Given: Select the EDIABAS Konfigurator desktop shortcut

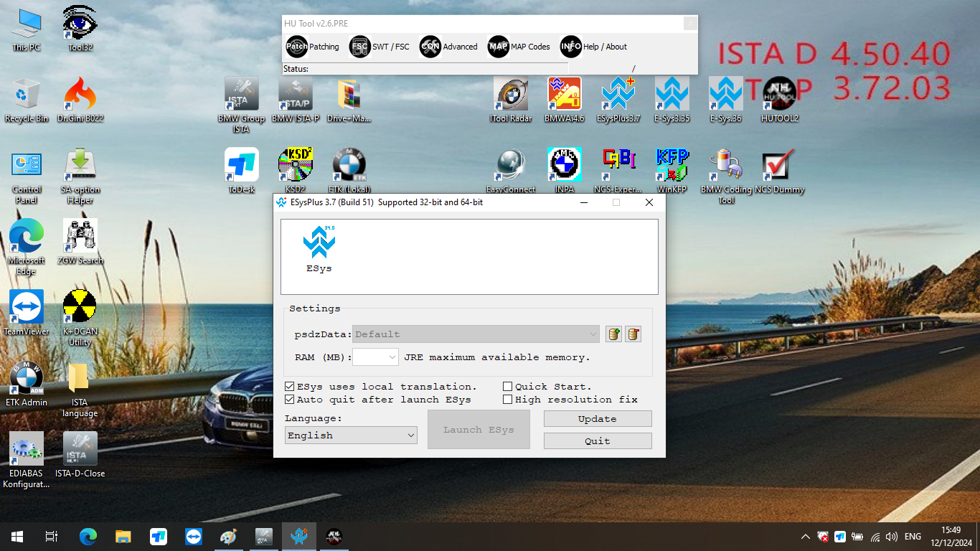Looking at the screenshot, I should click(x=27, y=460).
